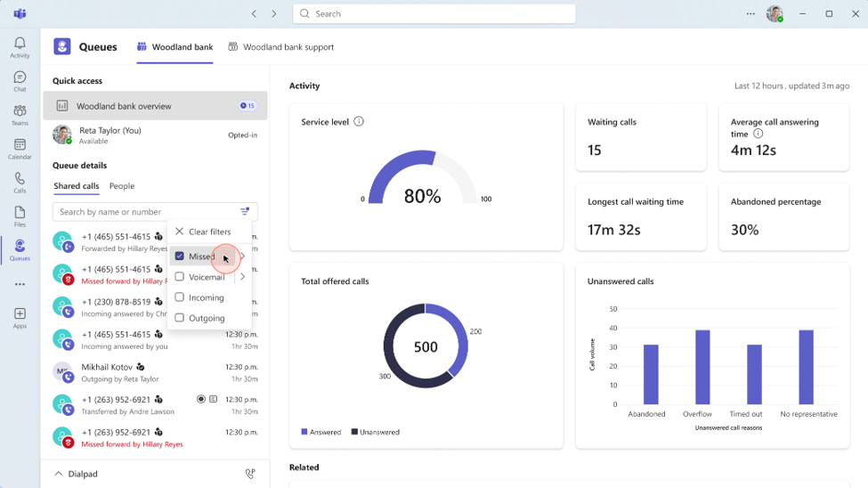868x488 pixels.
Task: Click the Overflow bar in chart
Action: point(702,367)
